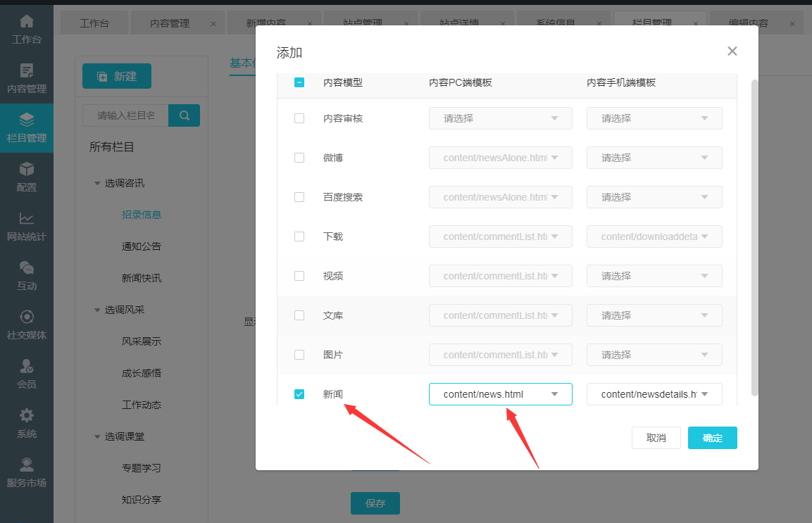Screen dimensions: 812x523
Task: Click the dialog's vertical scrollbar
Action: coord(754,238)
